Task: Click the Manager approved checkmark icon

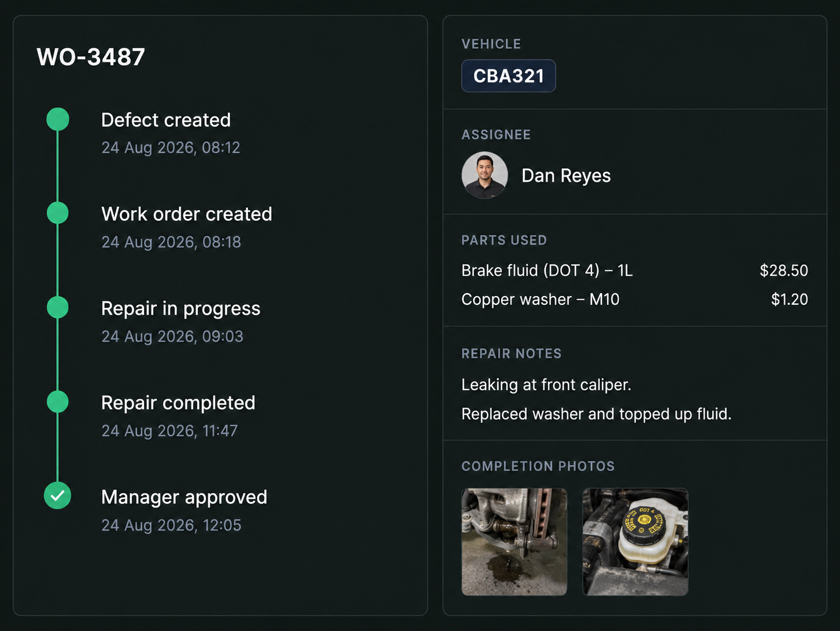Action: pyautogui.click(x=57, y=496)
